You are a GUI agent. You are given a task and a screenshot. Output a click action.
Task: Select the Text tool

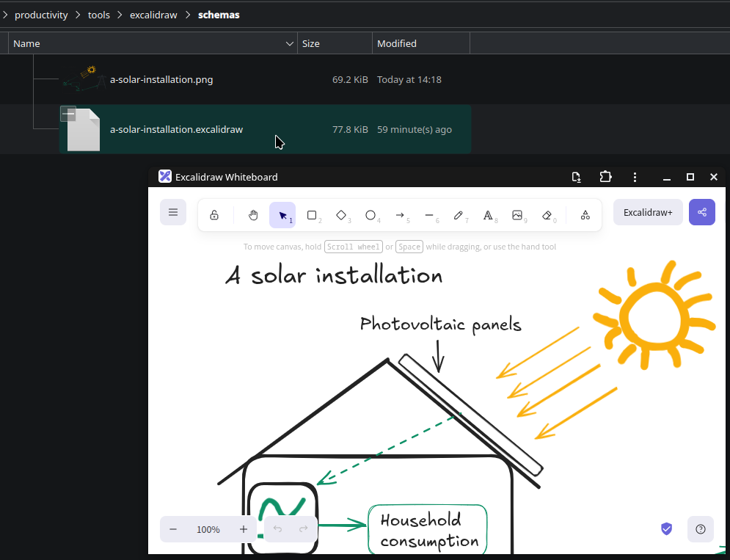pos(488,215)
